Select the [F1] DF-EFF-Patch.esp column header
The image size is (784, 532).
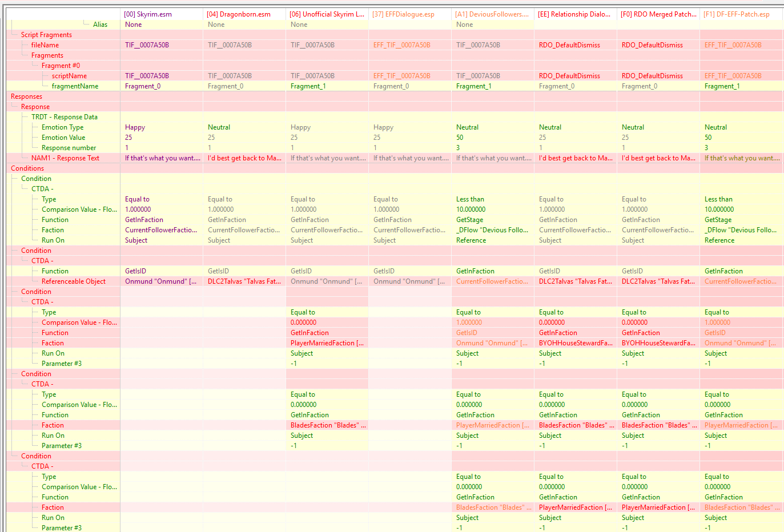[x=741, y=14]
